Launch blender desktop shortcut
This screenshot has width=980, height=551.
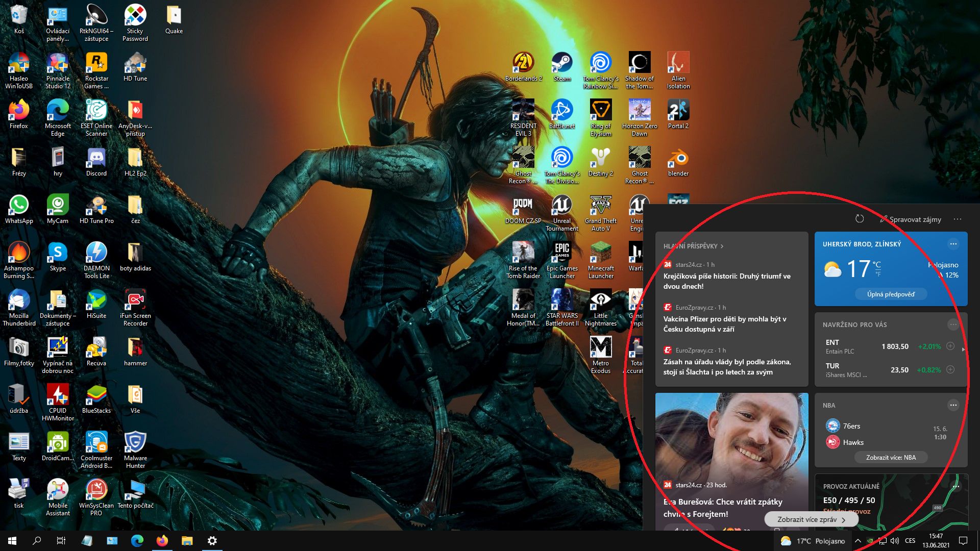(x=678, y=159)
